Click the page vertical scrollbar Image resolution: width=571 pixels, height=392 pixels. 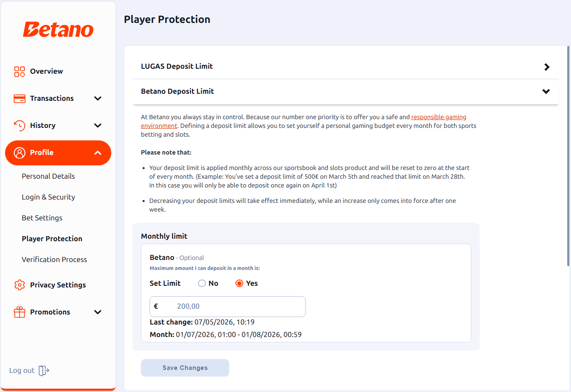tap(568, 156)
